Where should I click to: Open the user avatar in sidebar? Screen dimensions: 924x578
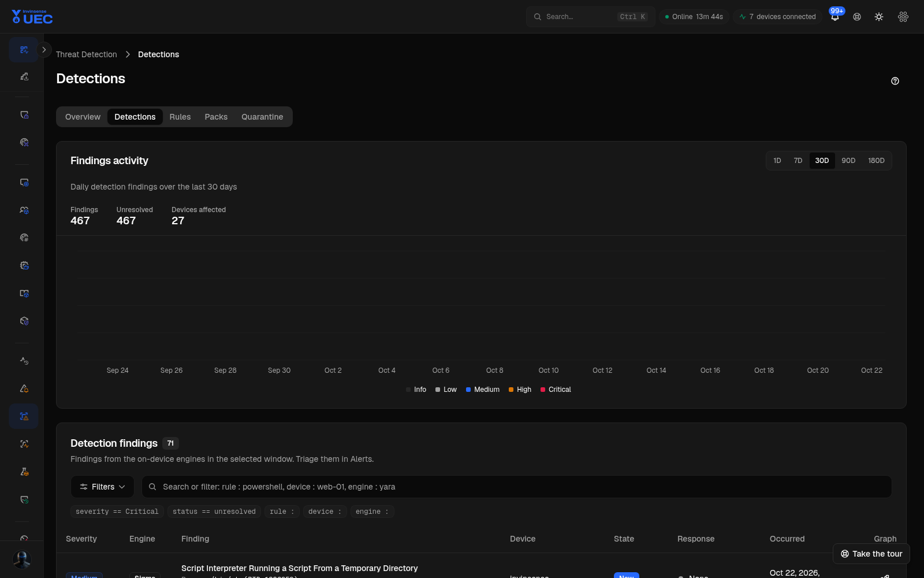22,559
